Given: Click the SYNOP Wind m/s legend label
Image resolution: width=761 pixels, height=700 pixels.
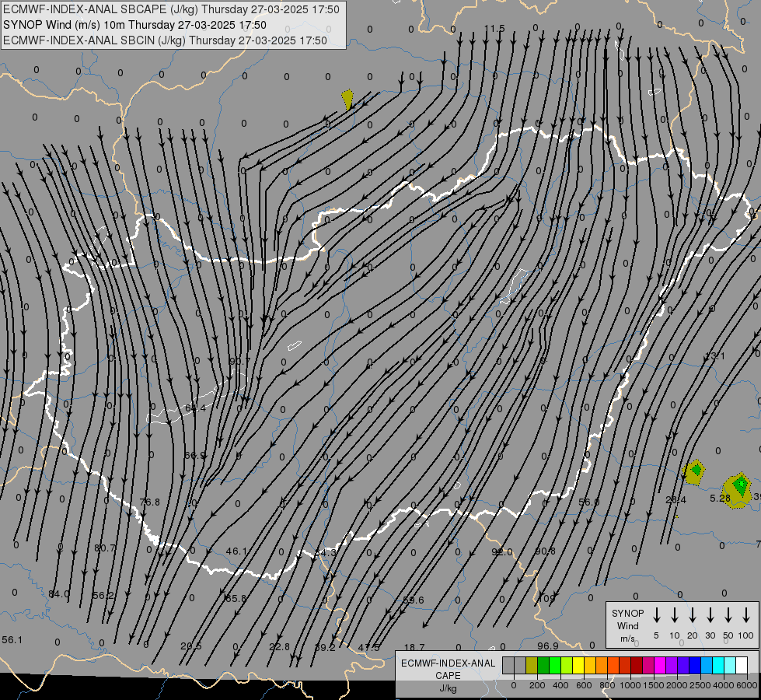Looking at the screenshot, I should click(627, 625).
